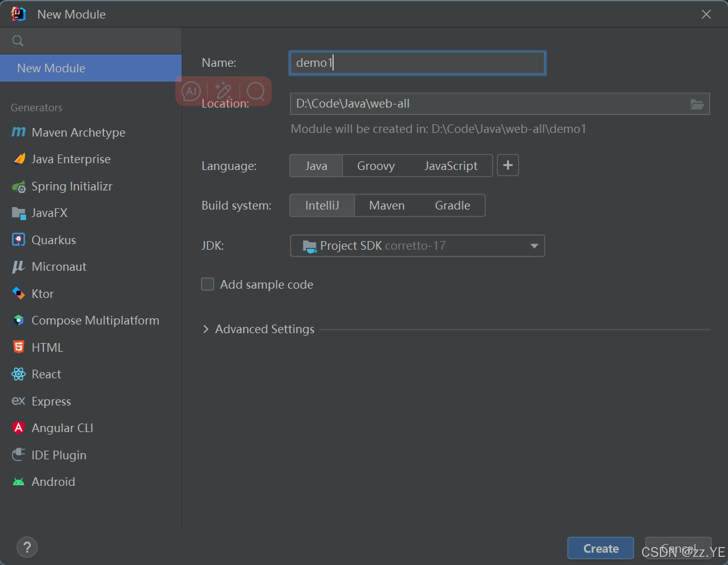Click the Compose Multiplatform icon
The image size is (728, 565).
click(19, 320)
